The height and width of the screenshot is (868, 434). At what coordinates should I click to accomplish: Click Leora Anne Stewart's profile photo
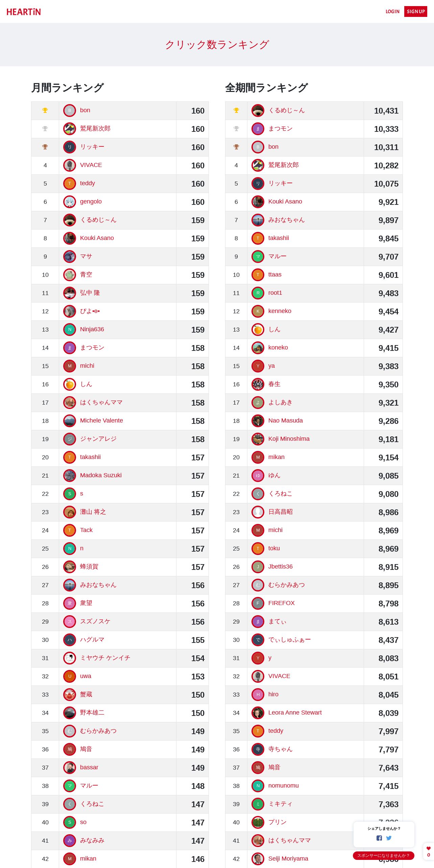click(x=258, y=713)
